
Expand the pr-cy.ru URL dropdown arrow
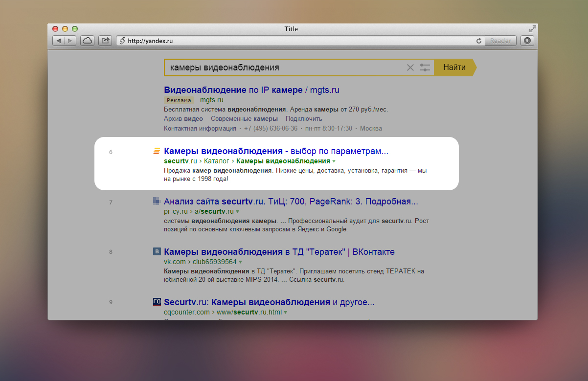(x=238, y=212)
